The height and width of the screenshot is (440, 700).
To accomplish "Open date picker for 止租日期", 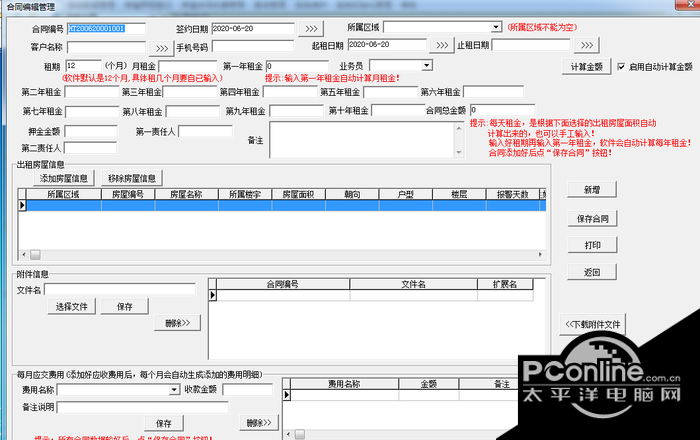I will click(587, 45).
